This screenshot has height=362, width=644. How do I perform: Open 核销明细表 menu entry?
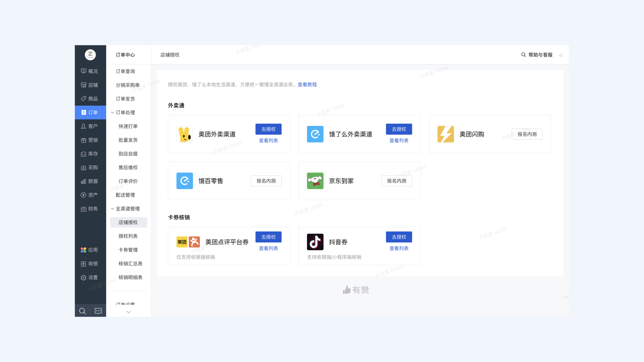click(130, 277)
